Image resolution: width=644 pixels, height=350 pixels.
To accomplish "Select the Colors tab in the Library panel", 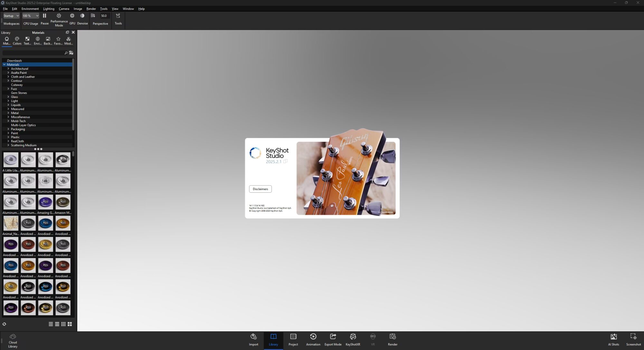I will click(x=17, y=40).
